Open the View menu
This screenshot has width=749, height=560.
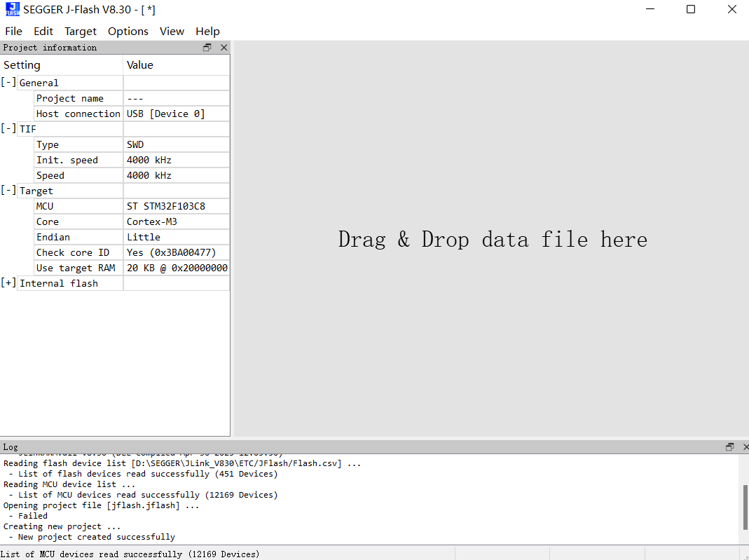click(x=172, y=31)
